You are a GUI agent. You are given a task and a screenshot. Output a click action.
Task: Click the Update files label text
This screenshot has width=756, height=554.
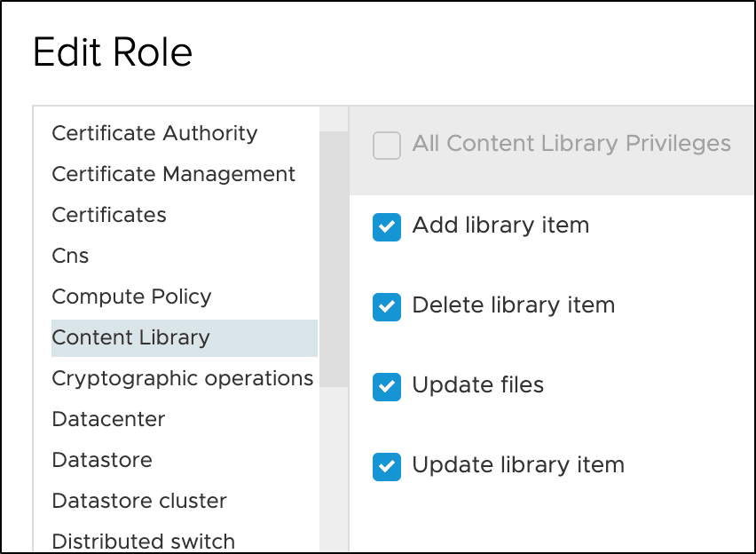pyautogui.click(x=477, y=385)
